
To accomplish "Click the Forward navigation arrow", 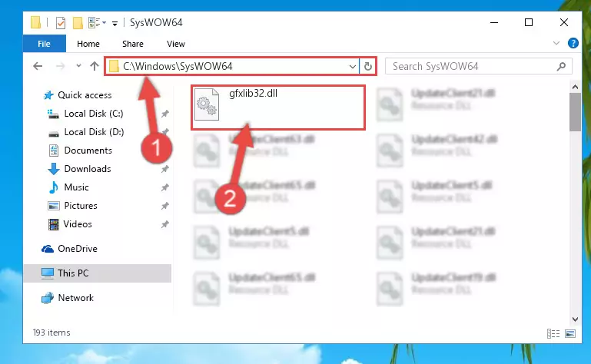I will pyautogui.click(x=60, y=66).
